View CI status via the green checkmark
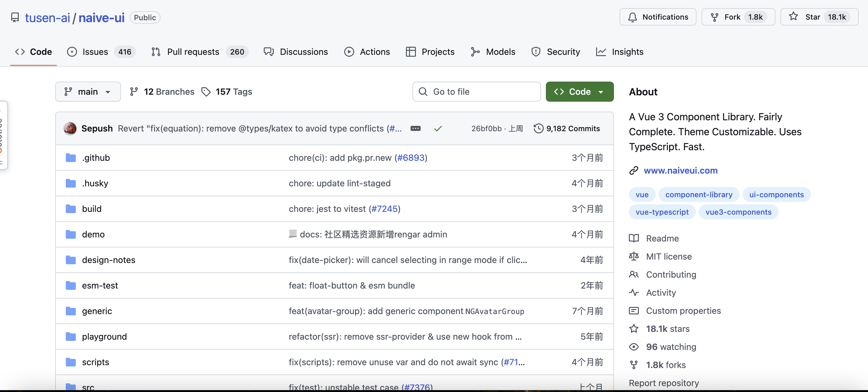 pyautogui.click(x=438, y=128)
